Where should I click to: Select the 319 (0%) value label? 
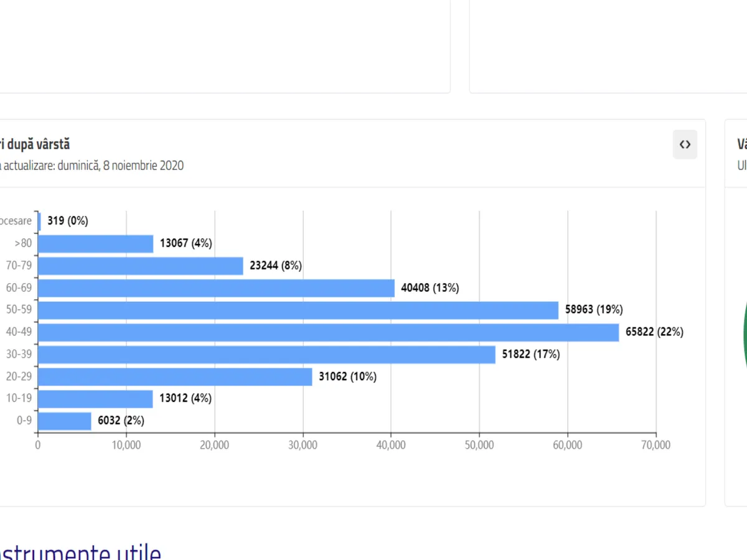pos(68,221)
